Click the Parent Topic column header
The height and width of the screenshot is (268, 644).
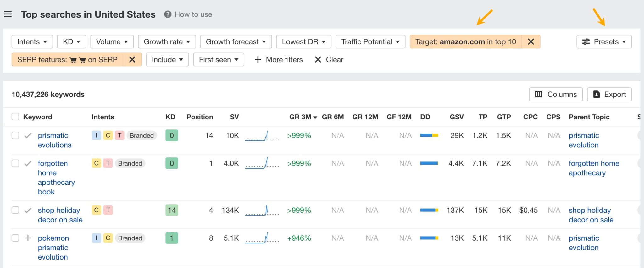point(589,117)
